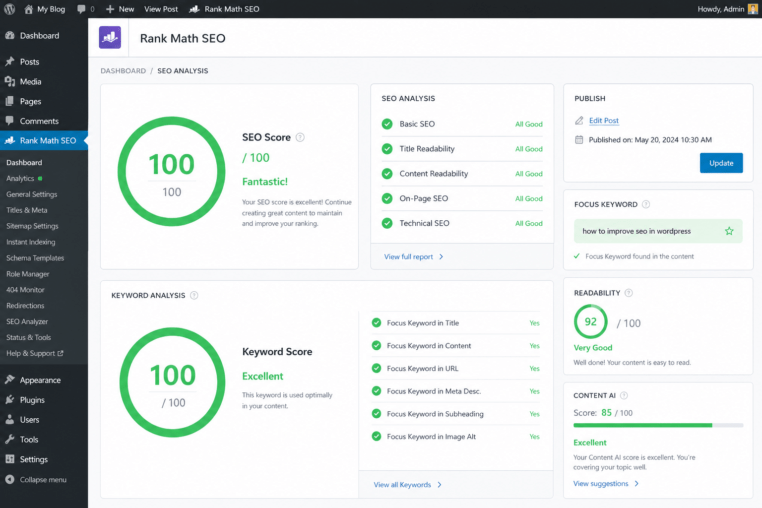The height and width of the screenshot is (508, 762).
Task: Click Technical SEO check icon
Action: [387, 223]
